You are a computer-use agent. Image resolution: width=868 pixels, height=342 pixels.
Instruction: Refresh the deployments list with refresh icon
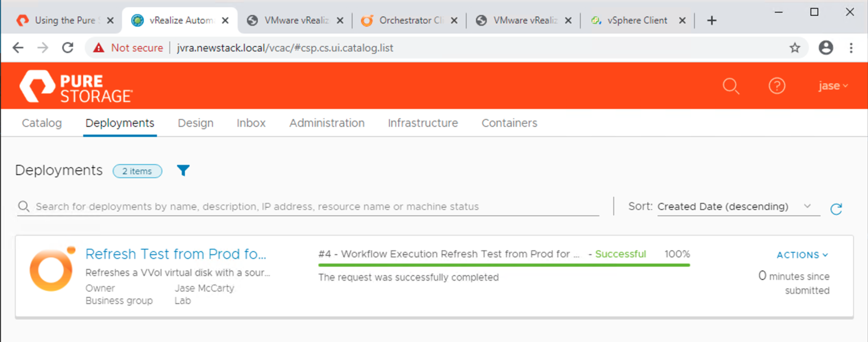(x=836, y=209)
